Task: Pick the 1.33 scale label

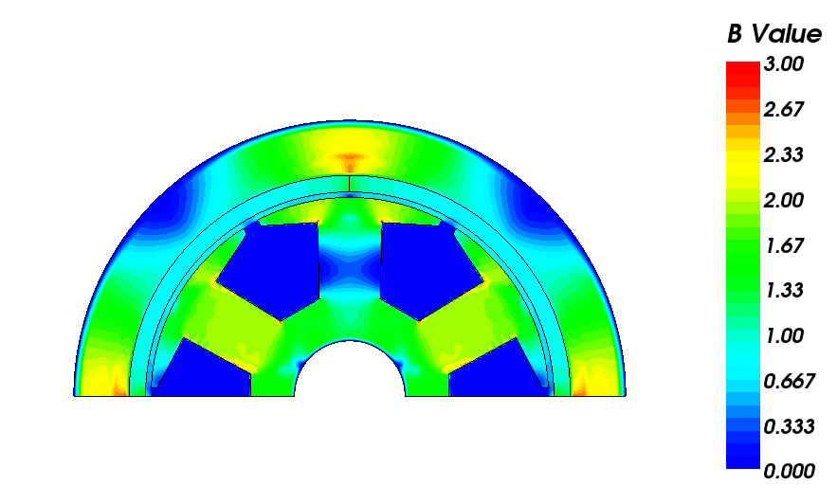Action: click(x=783, y=290)
